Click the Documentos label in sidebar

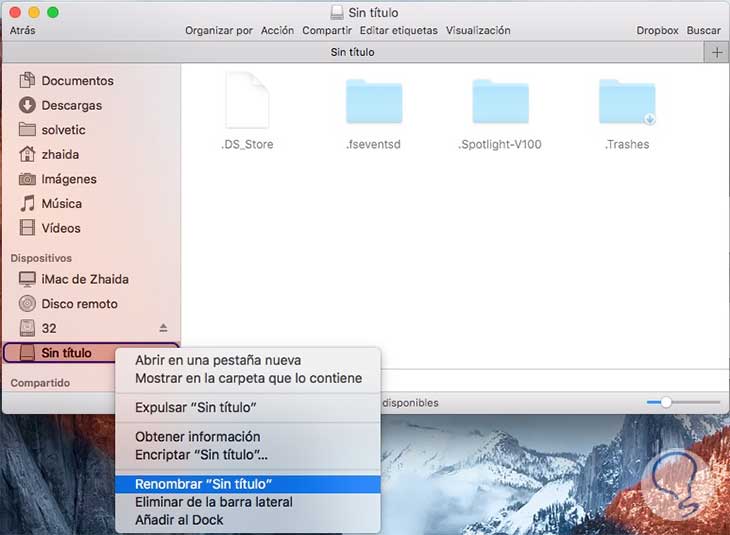pyautogui.click(x=77, y=81)
